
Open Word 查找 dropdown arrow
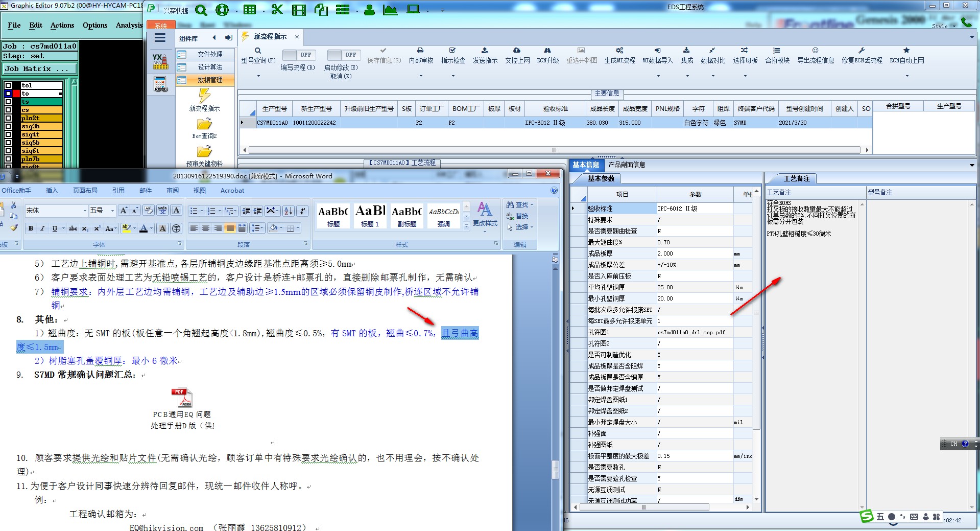pyautogui.click(x=532, y=205)
